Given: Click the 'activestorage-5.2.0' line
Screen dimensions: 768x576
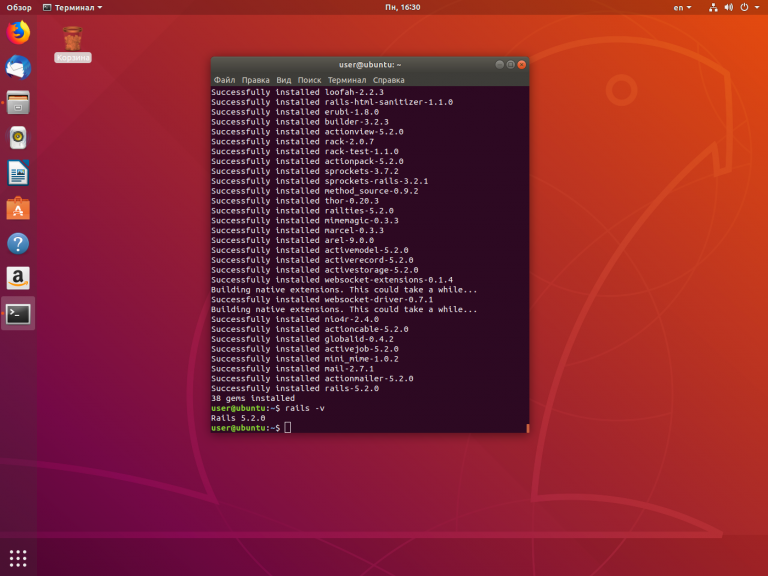Looking at the screenshot, I should click(314, 270).
